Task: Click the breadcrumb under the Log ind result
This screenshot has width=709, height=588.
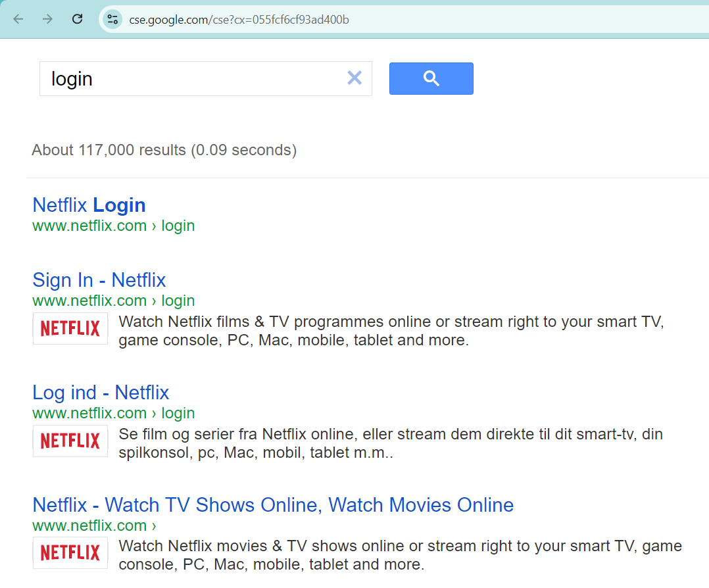Action: click(x=113, y=413)
